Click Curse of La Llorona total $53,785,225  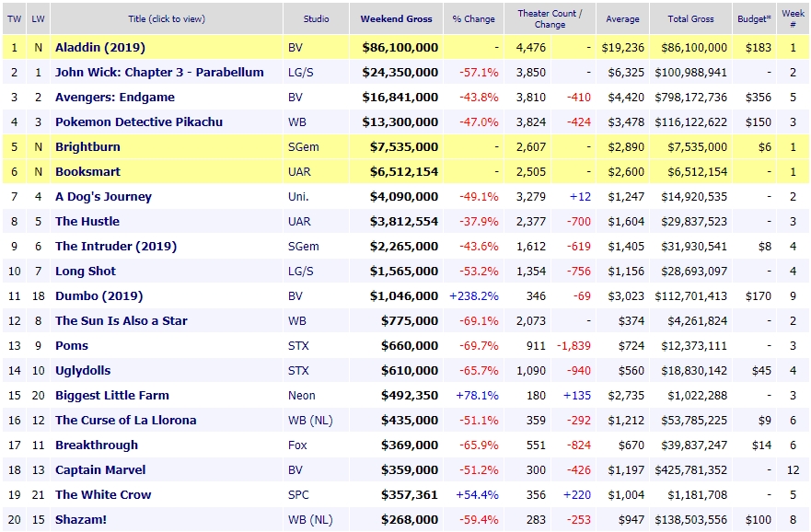click(x=694, y=421)
